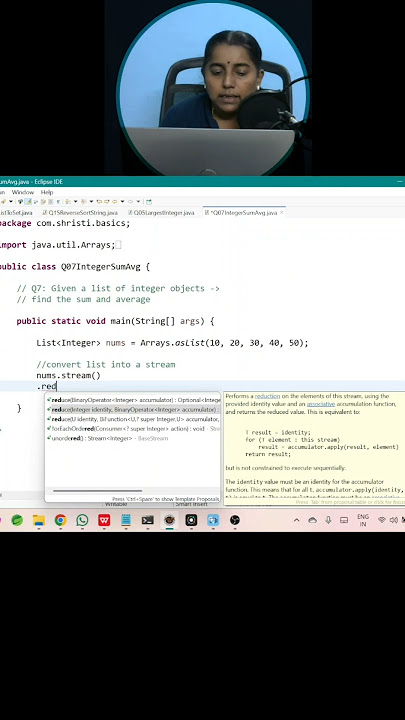Click the cloud icon in system tray
This screenshot has height=720, width=405.
pyautogui.click(x=313, y=520)
